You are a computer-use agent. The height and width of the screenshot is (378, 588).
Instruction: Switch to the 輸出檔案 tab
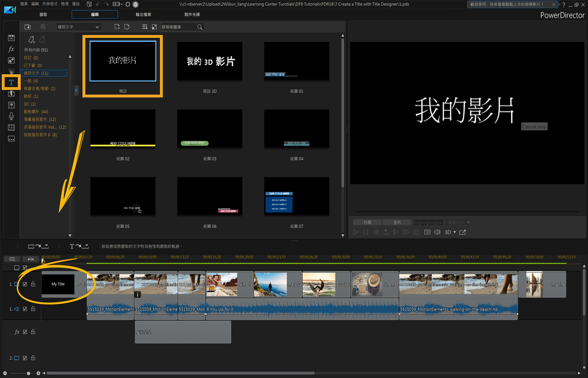[143, 15]
